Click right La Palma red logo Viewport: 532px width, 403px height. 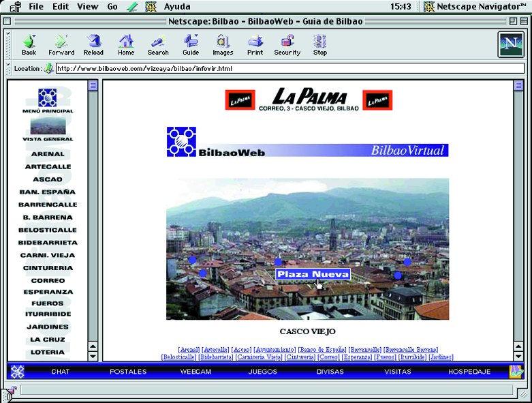pos(377,100)
